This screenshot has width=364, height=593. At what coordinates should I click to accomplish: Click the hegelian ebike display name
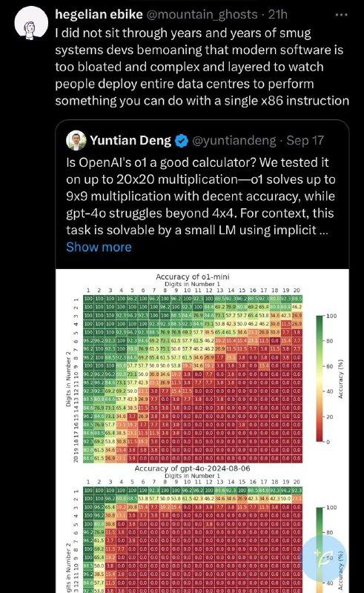[x=99, y=14]
